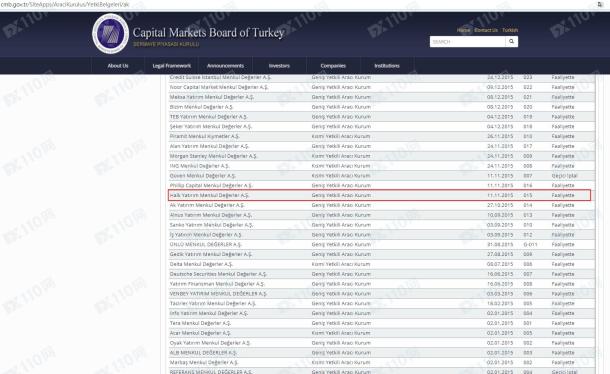Focus the SEARCH input field

click(x=467, y=41)
